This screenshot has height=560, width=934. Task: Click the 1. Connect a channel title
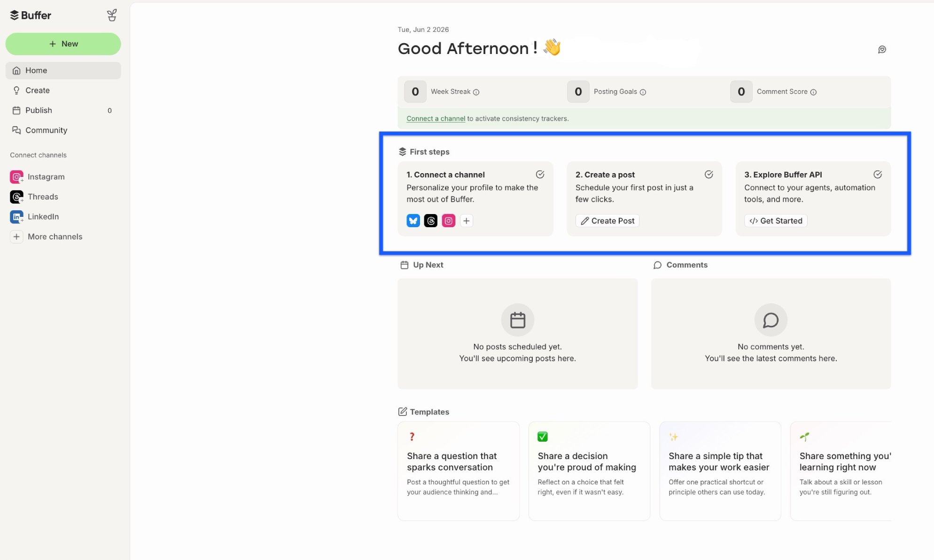coord(445,175)
